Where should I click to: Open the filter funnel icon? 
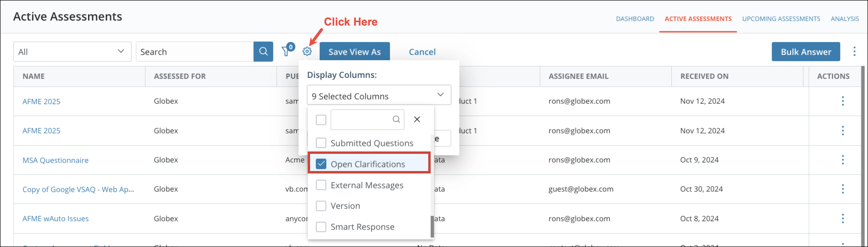point(286,52)
